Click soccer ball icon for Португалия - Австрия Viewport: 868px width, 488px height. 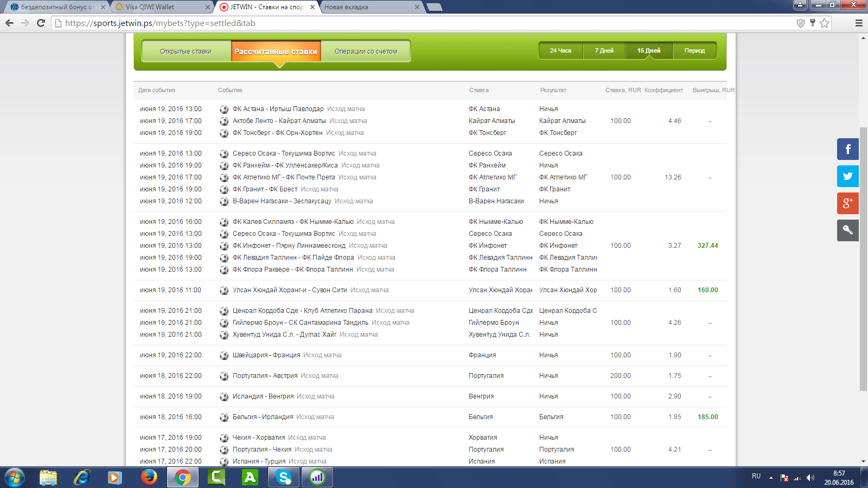point(224,376)
